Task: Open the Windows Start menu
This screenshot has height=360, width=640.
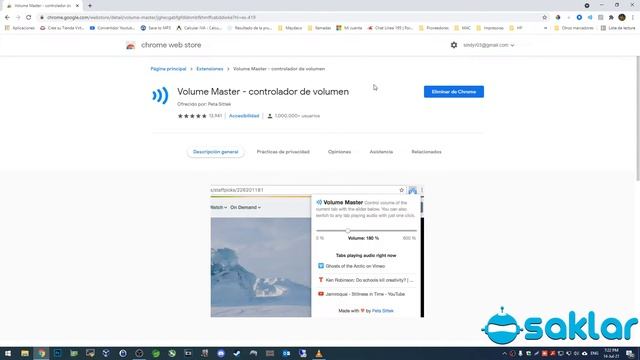Action: point(8,353)
